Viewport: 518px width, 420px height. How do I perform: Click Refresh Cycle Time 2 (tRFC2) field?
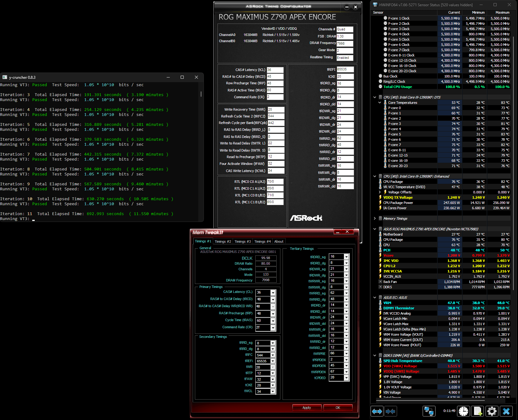[x=276, y=116]
